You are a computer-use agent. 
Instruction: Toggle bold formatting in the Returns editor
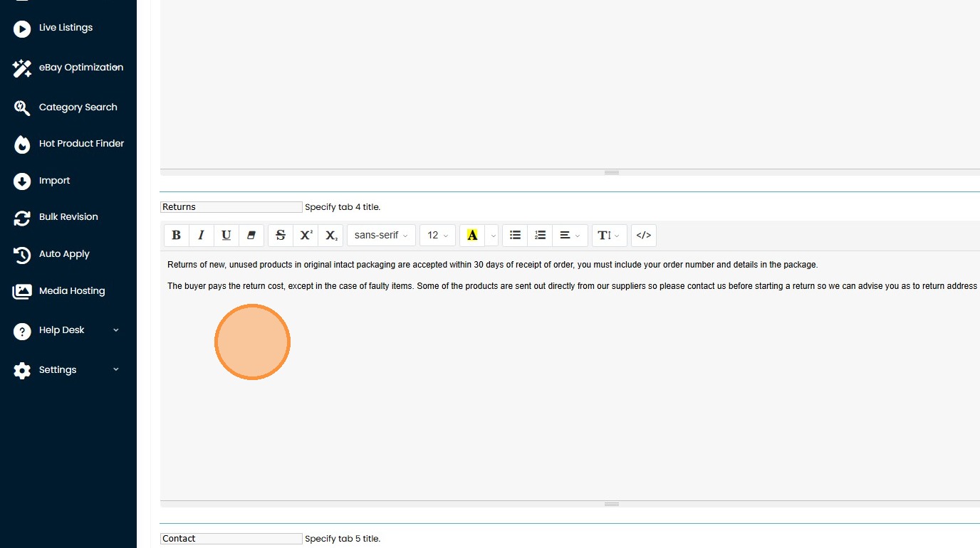coord(177,236)
